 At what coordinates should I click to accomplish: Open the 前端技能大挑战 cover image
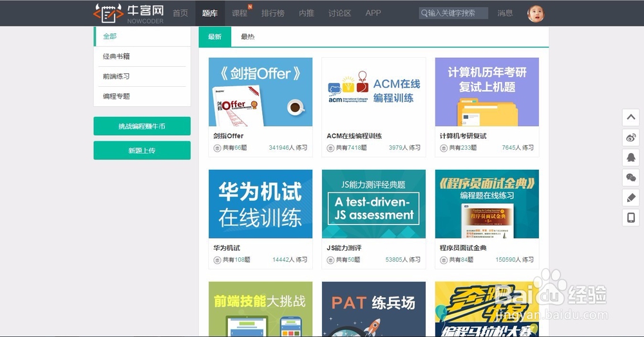(x=260, y=309)
